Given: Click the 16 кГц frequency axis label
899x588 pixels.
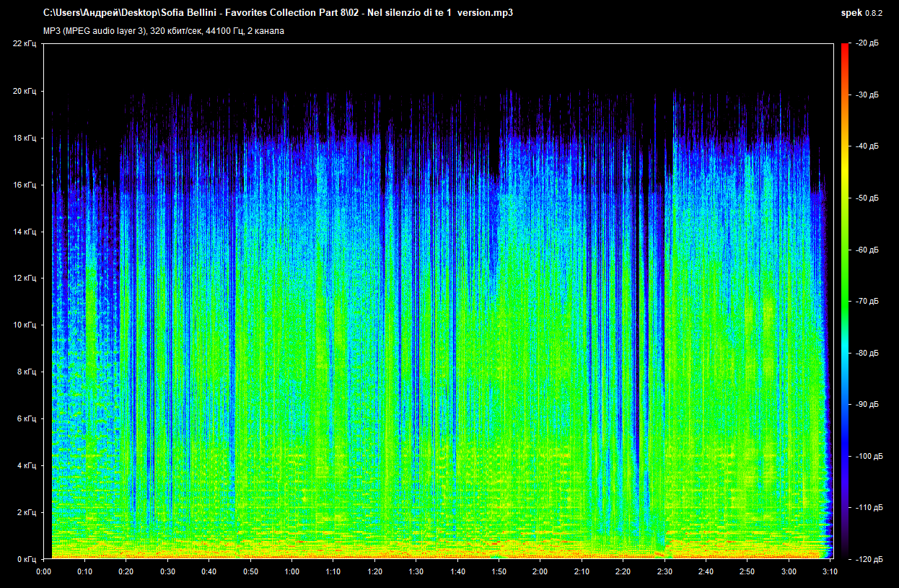Looking at the screenshot, I should tap(24, 185).
